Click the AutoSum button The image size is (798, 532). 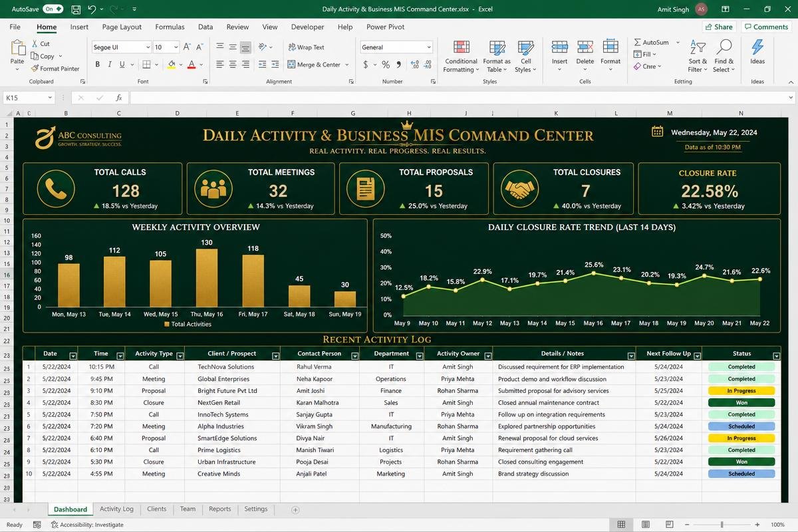[x=651, y=42]
